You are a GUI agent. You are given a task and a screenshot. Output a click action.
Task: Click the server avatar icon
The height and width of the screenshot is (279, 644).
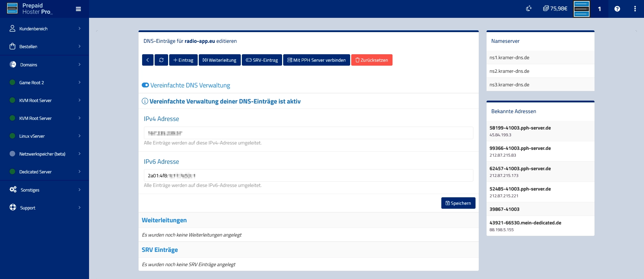581,9
